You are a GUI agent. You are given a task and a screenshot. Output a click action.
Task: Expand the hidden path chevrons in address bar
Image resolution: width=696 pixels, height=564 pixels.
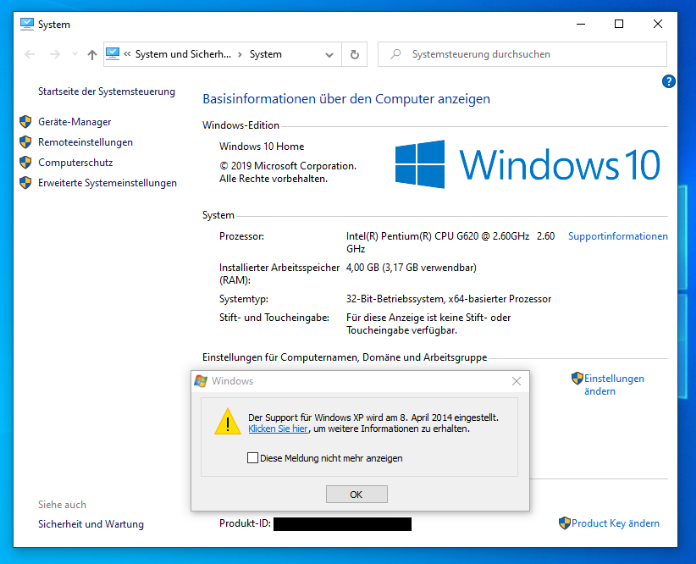click(127, 54)
